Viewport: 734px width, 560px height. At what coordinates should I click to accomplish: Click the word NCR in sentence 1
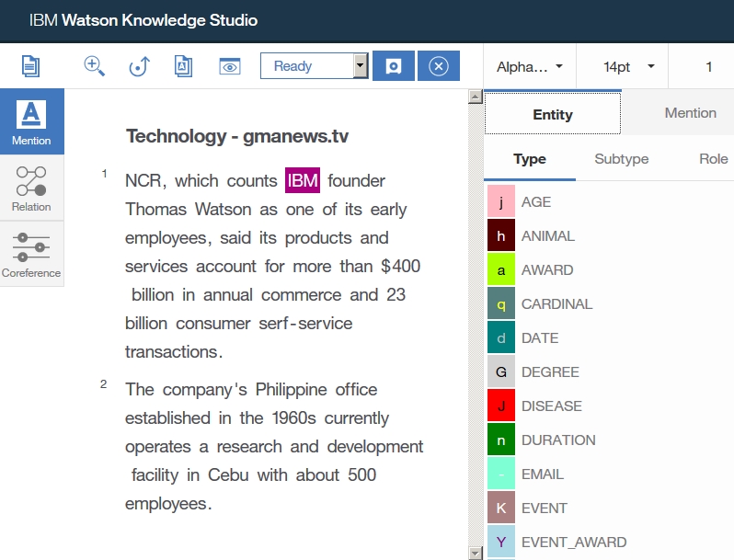click(143, 180)
